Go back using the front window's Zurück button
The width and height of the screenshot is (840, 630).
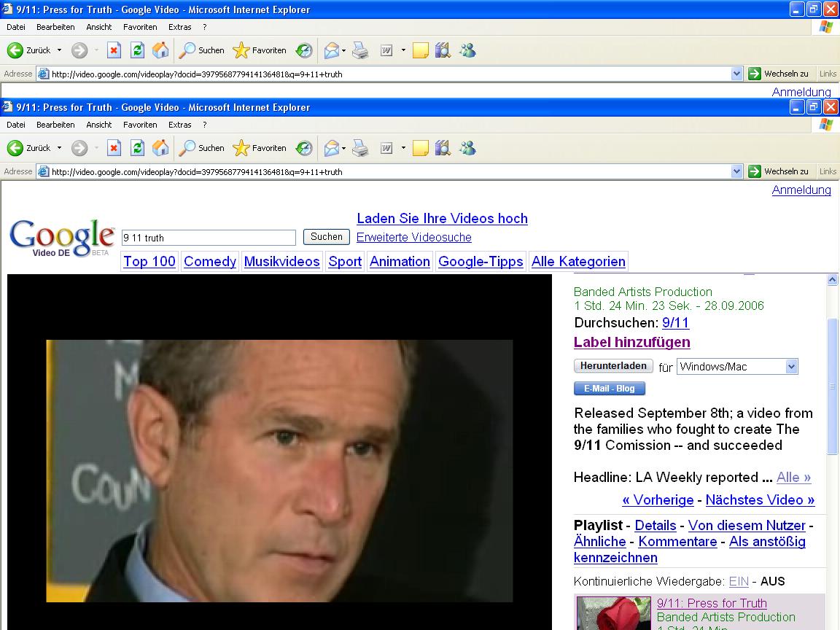[29, 148]
